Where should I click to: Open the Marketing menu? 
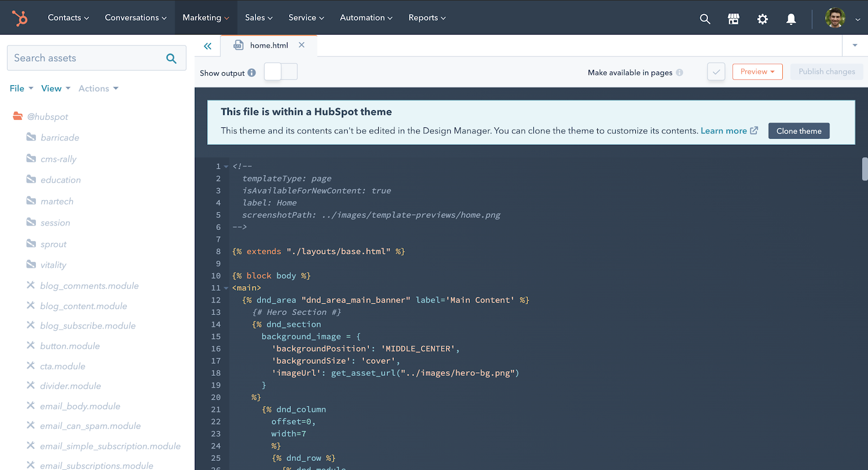[206, 18]
